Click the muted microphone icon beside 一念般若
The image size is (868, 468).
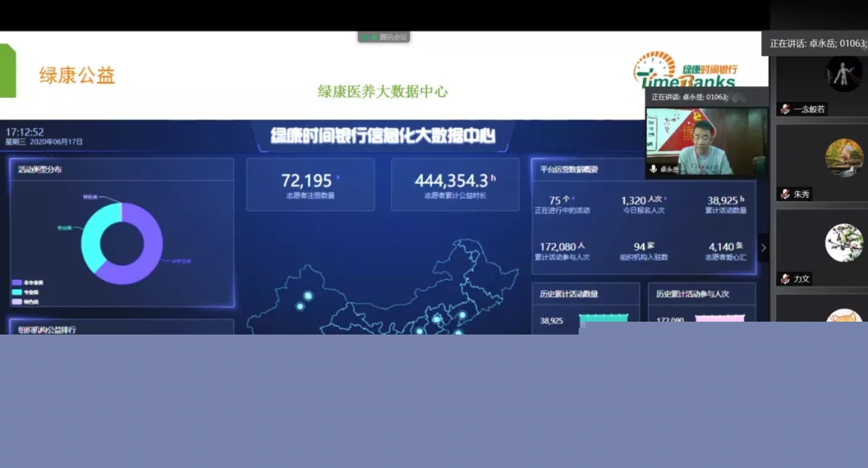pos(784,109)
